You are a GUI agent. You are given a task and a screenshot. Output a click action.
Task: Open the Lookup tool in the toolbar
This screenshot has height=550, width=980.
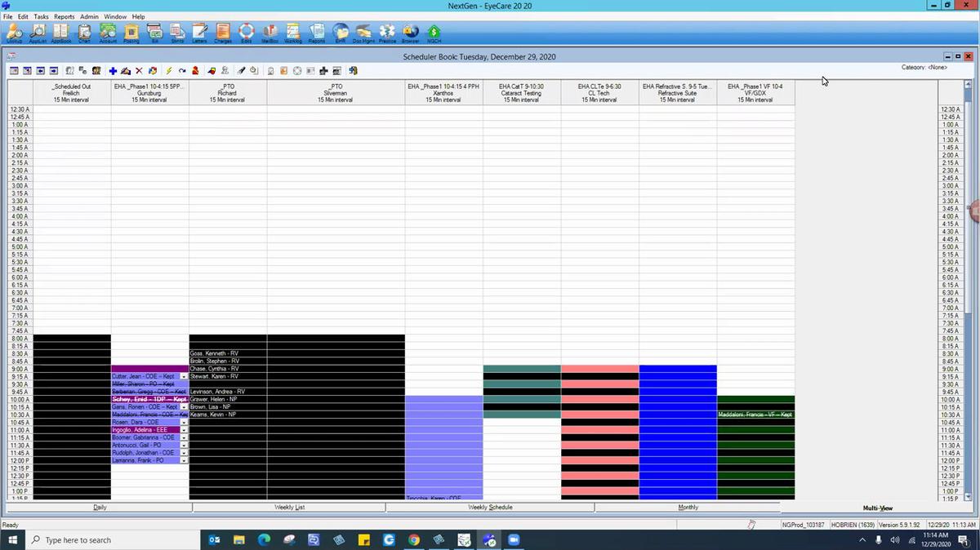click(x=14, y=33)
